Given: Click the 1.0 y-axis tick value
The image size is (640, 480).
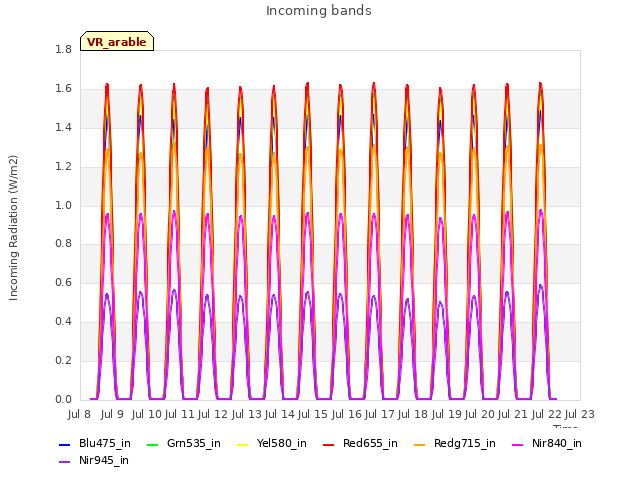Looking at the screenshot, I should 63,205.
